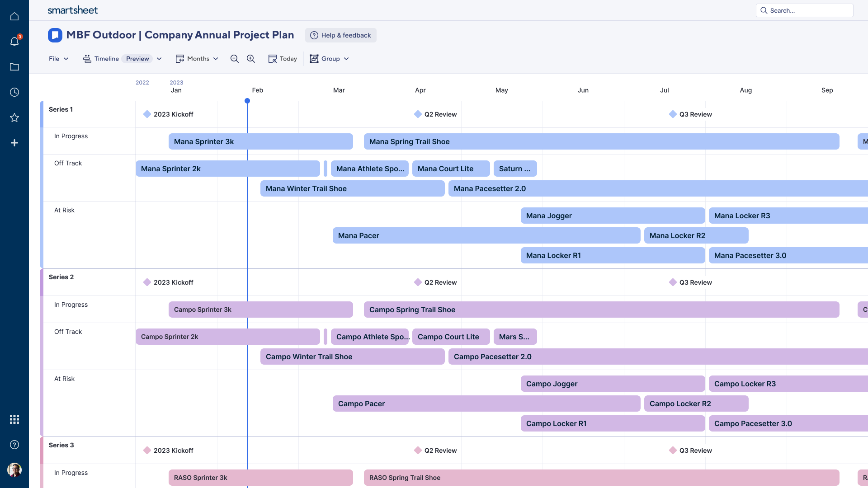Viewport: 868px width, 488px height.
Task: Open the File menu
Action: [x=58, y=59]
